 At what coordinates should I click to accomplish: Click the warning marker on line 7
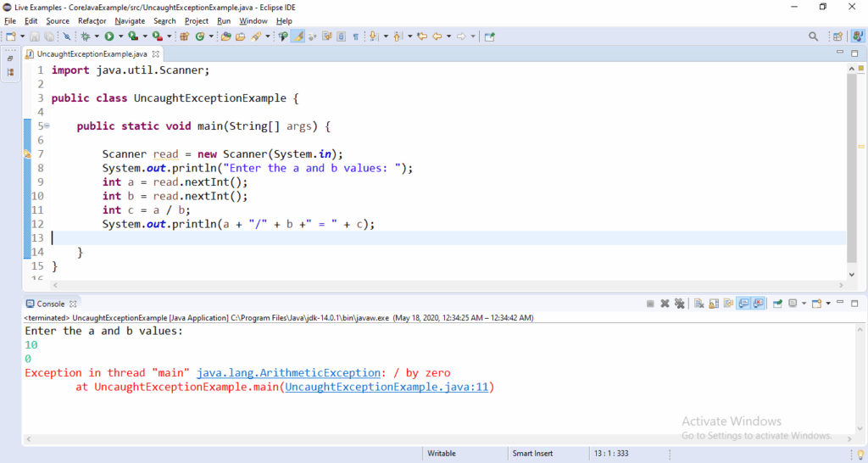click(27, 154)
